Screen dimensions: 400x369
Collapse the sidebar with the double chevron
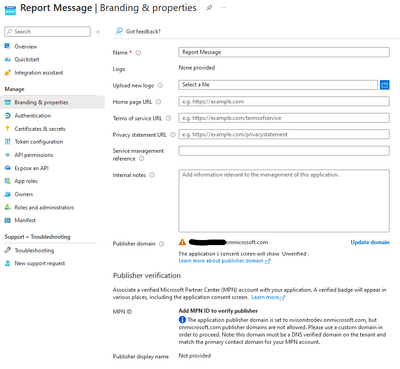(98, 32)
